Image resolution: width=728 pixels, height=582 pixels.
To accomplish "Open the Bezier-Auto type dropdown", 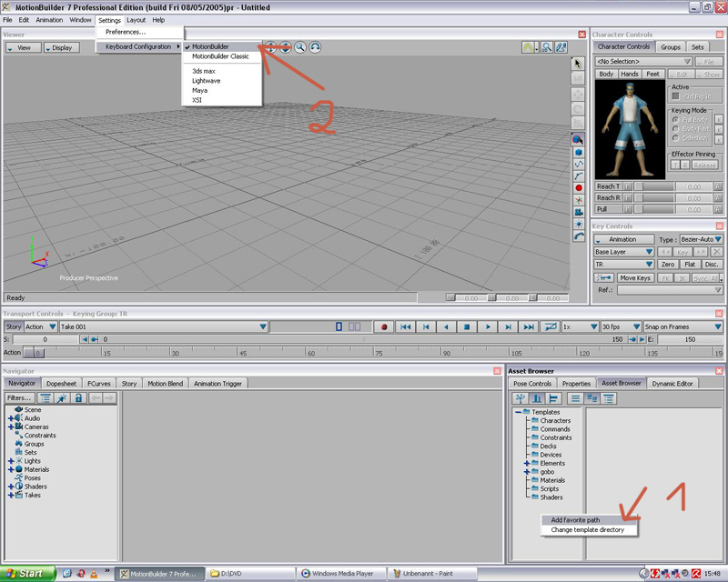I will (702, 239).
